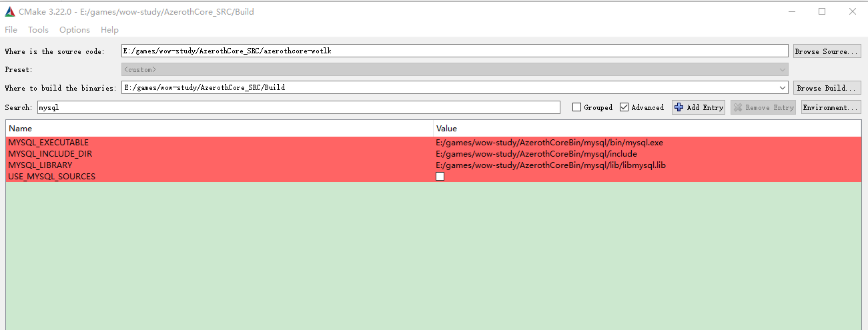Screen dimensions: 868x330
Task: Maximize the CMake window
Action: coord(822,11)
